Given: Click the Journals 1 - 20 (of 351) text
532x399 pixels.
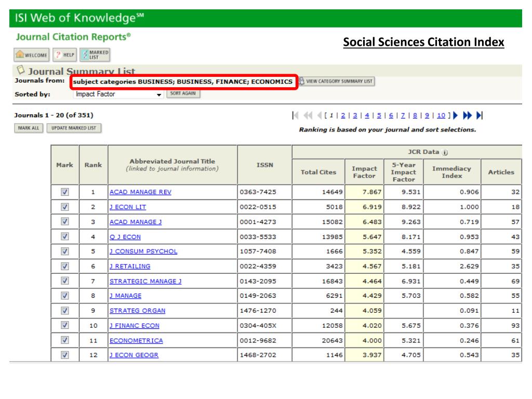Looking at the screenshot, I should (54, 115).
